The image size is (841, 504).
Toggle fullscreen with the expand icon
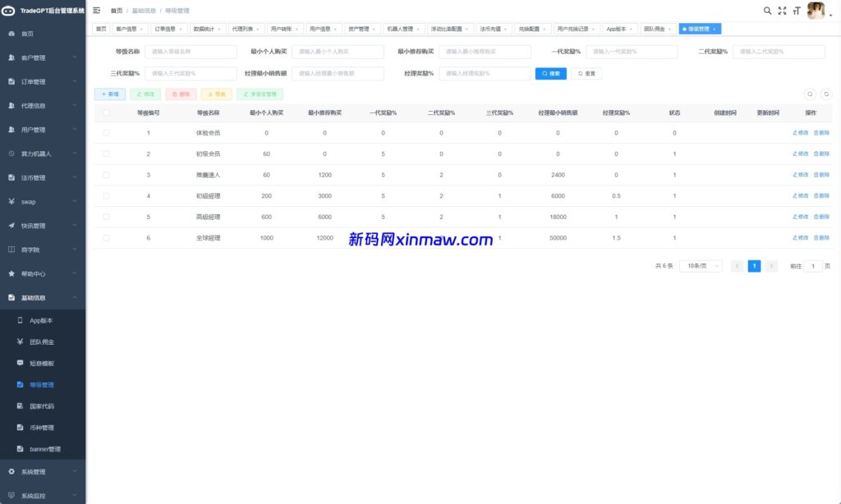pyautogui.click(x=781, y=11)
